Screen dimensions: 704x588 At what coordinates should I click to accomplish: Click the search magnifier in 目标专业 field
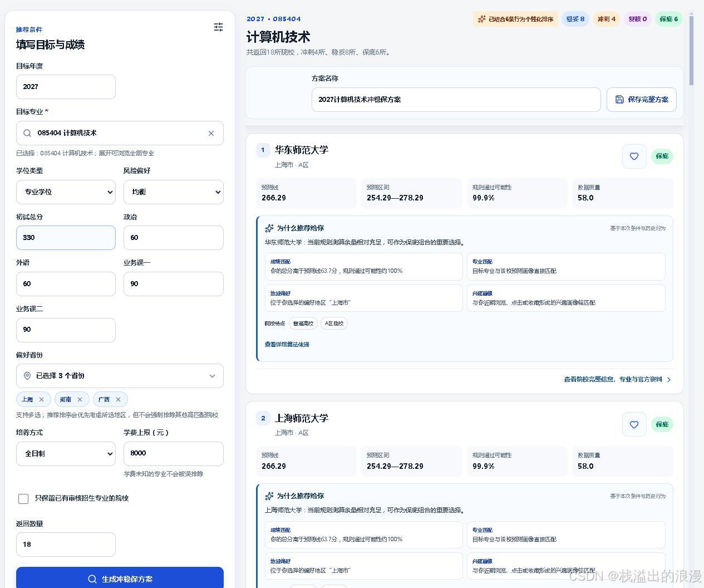click(x=27, y=133)
